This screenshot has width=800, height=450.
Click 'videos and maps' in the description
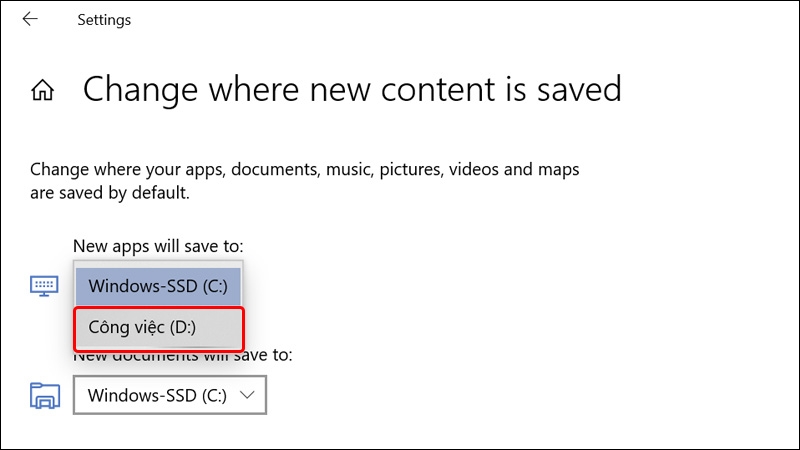[x=514, y=169]
